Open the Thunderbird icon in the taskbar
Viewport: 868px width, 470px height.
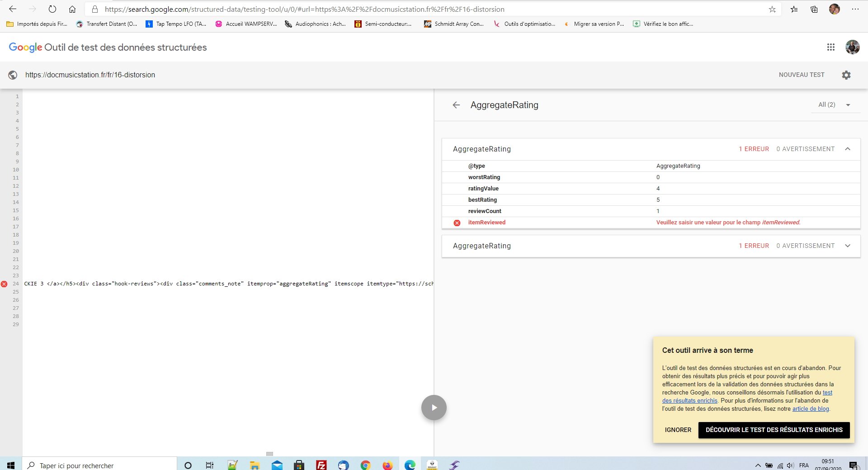pyautogui.click(x=344, y=465)
